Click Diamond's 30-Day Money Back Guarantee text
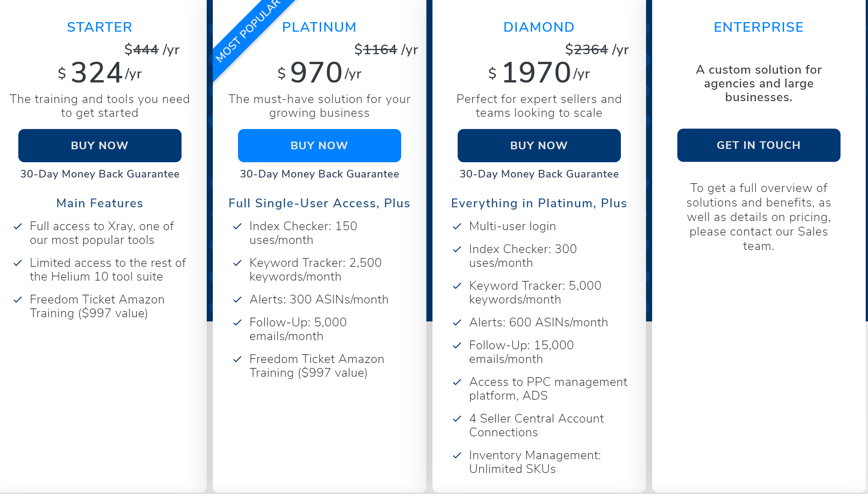Image resolution: width=868 pixels, height=497 pixels. [539, 174]
